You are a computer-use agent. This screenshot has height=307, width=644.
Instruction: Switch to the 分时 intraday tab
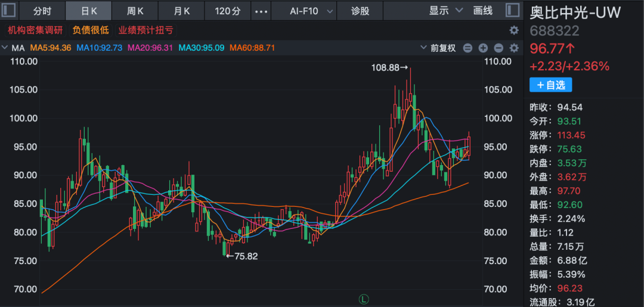[42, 11]
